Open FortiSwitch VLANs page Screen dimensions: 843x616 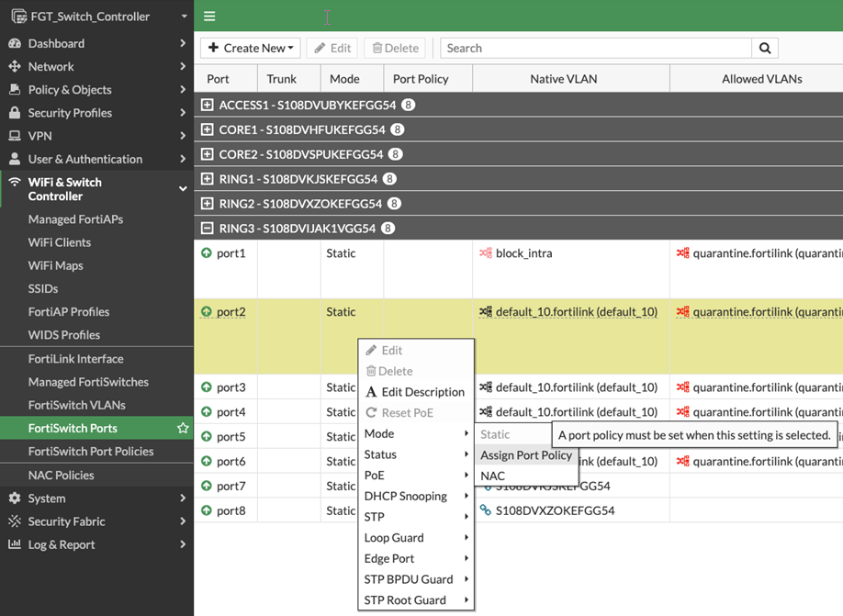tap(77, 405)
